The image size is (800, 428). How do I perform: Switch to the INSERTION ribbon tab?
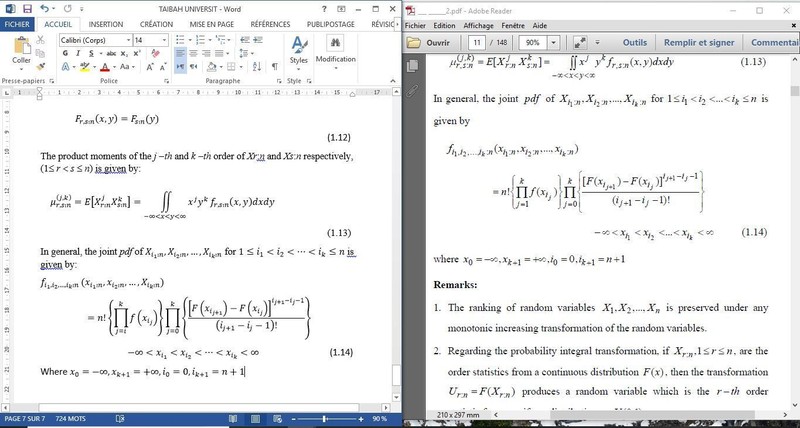tap(106, 24)
